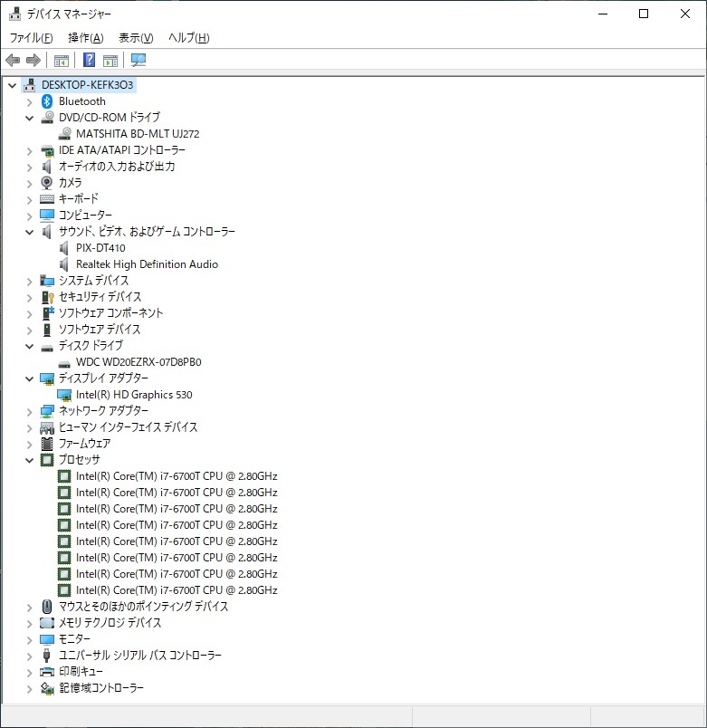Collapse the processor (プロセッサ) category
707x728 pixels.
click(30, 461)
